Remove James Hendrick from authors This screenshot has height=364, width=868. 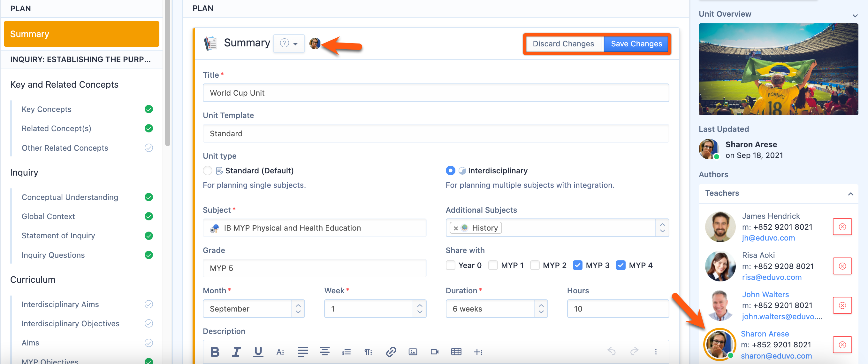pyautogui.click(x=842, y=227)
